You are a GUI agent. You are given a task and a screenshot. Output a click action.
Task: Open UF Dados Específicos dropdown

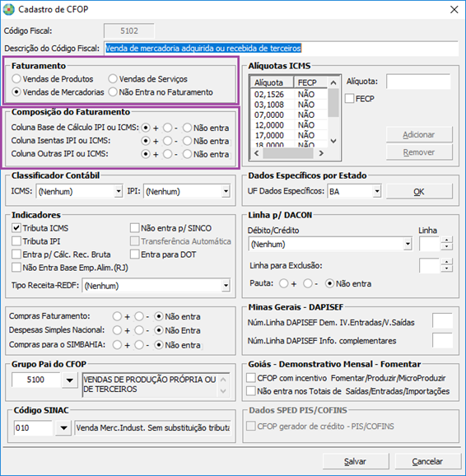(x=377, y=192)
